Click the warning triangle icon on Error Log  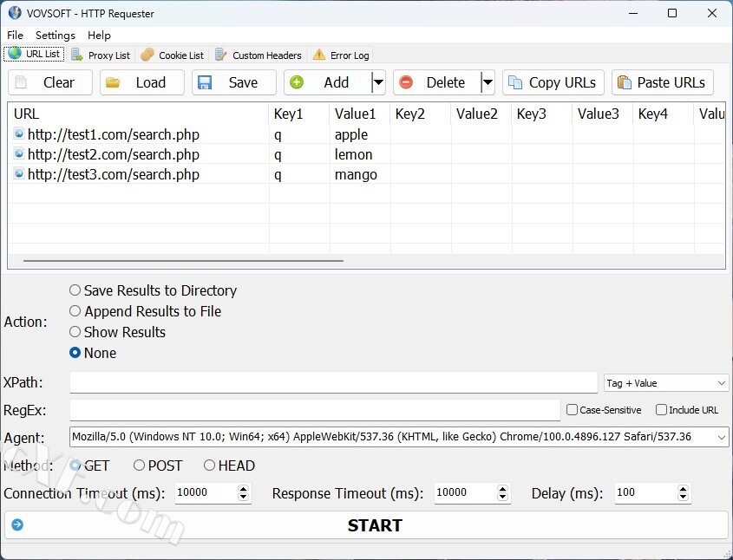click(x=319, y=55)
